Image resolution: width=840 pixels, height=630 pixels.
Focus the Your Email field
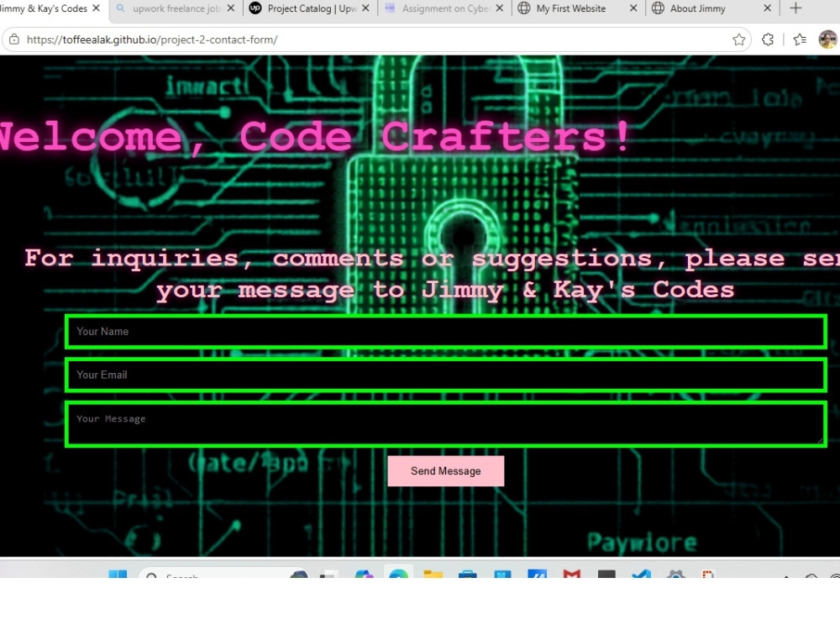[x=446, y=375]
